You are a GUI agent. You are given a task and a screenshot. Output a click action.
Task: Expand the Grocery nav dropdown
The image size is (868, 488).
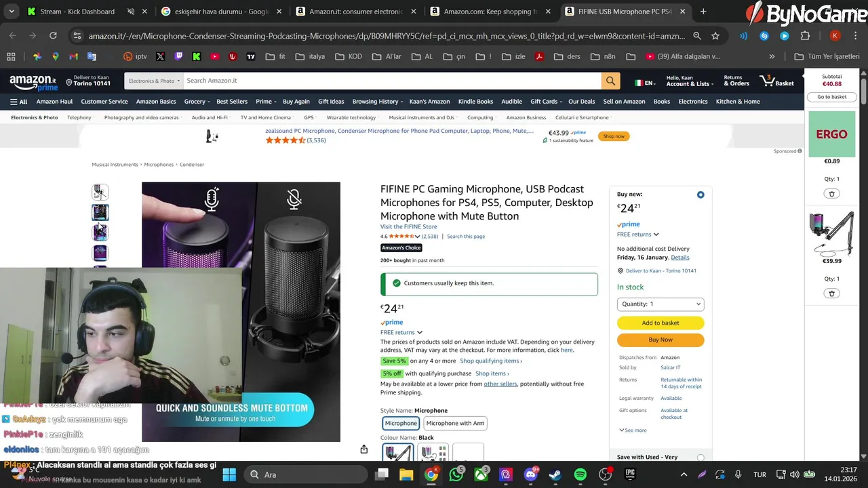click(x=197, y=102)
